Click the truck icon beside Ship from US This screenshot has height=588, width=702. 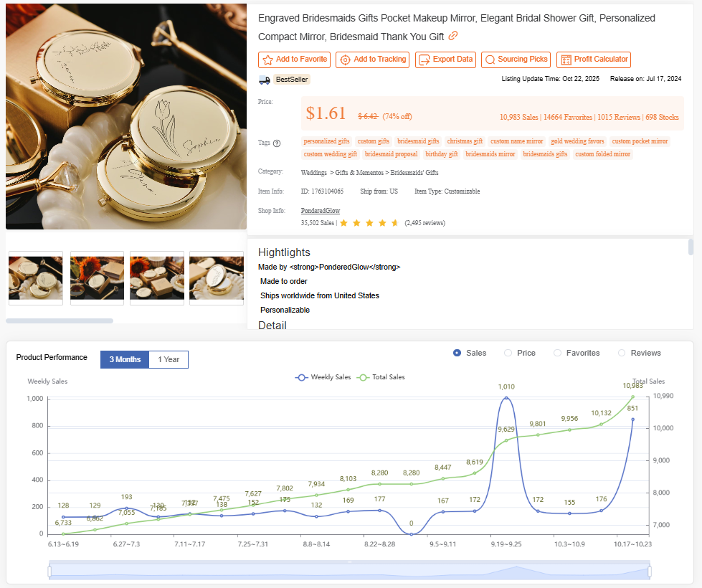click(x=263, y=80)
